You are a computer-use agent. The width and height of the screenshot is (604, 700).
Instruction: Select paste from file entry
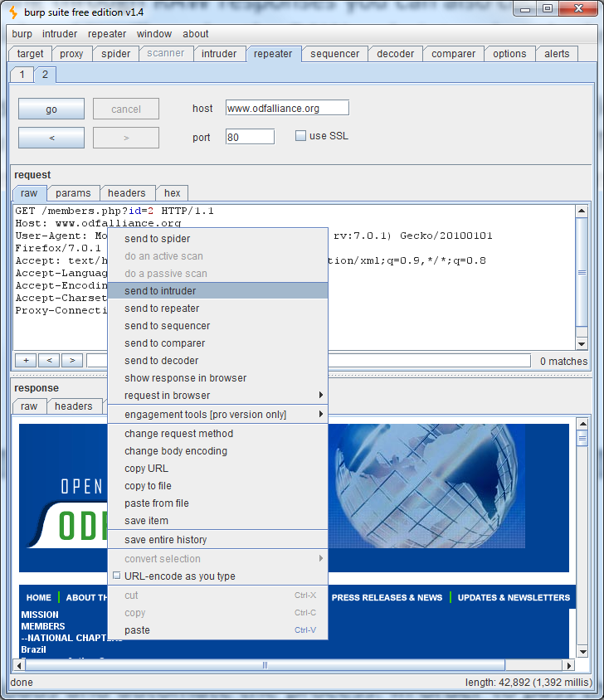[x=218, y=503]
